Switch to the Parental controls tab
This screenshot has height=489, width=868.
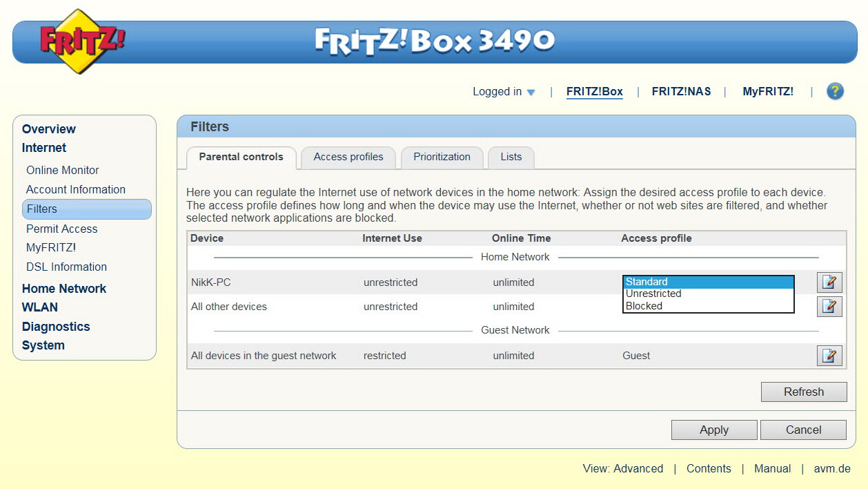[x=241, y=157]
